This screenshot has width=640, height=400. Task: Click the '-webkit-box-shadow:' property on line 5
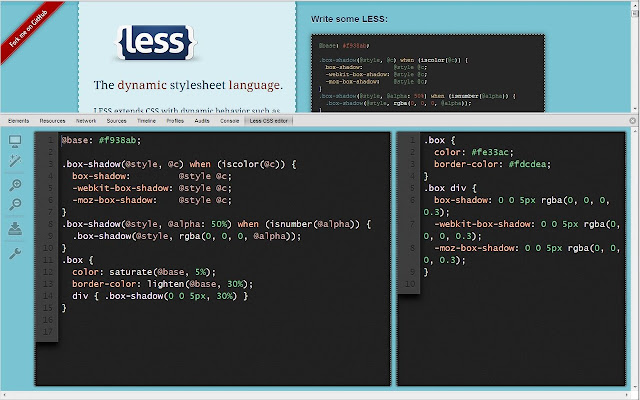pos(123,188)
